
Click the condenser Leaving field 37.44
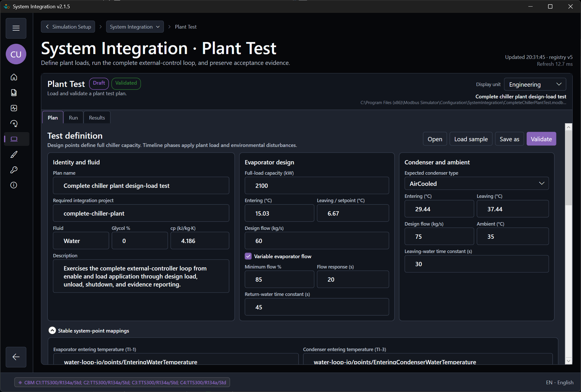click(513, 209)
